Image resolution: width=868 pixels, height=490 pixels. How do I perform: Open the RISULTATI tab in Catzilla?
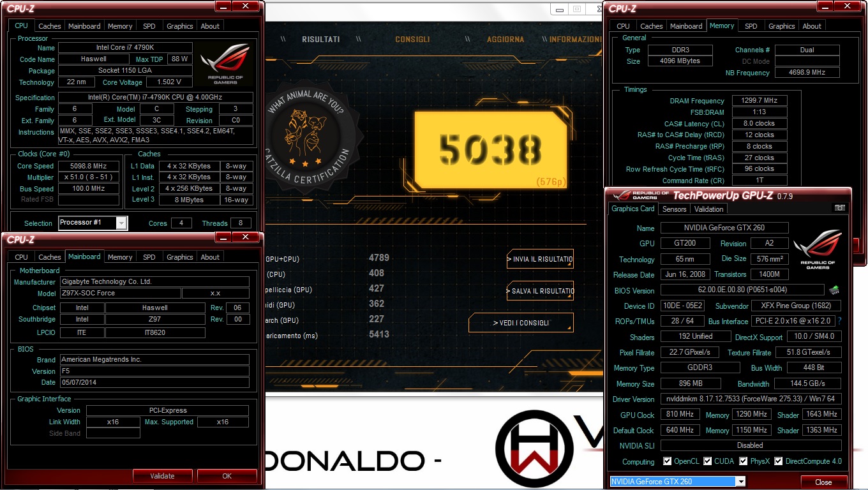(x=321, y=40)
